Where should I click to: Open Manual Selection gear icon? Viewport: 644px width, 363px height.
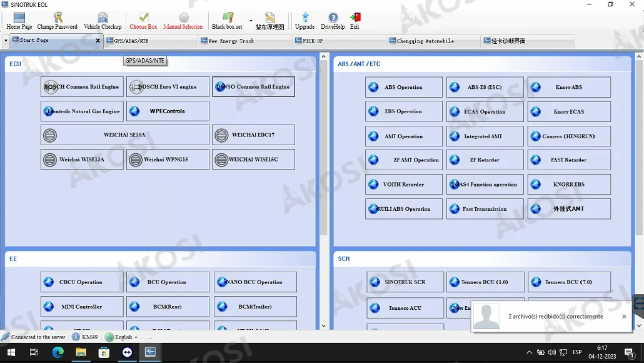(183, 21)
